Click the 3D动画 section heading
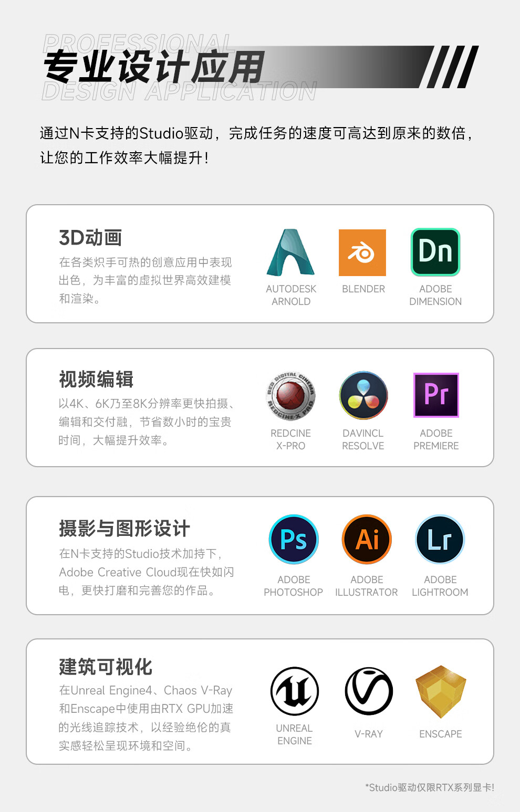520x812 pixels. 90,238
